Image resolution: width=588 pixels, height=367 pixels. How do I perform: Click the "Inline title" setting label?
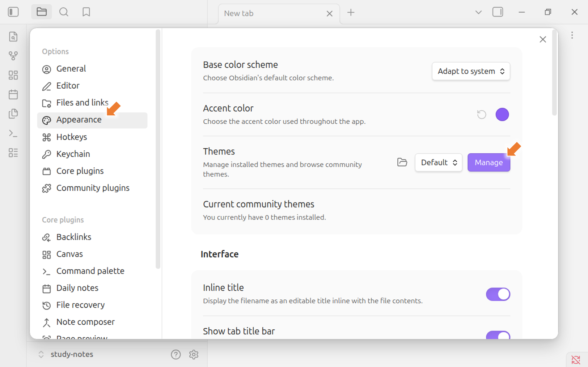click(x=223, y=287)
